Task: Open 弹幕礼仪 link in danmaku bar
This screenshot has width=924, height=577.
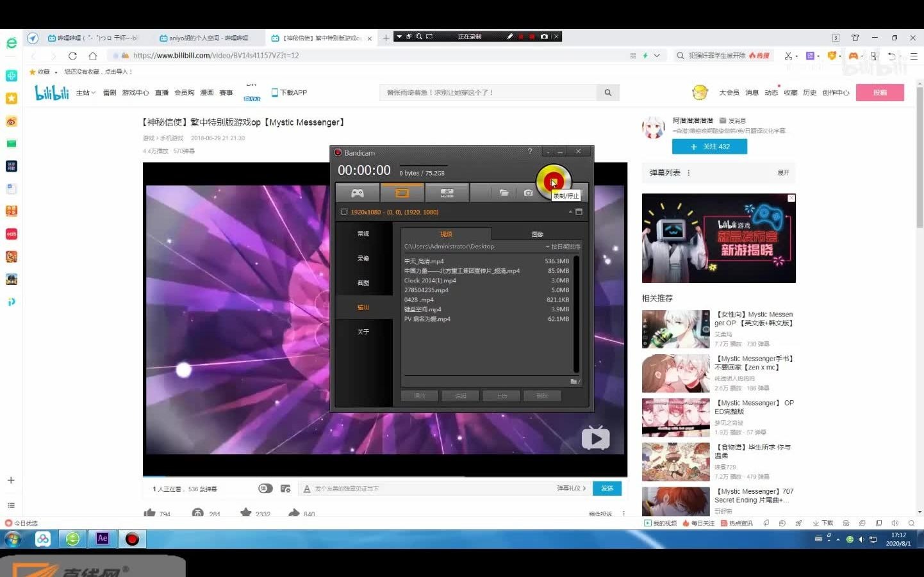Action: pyautogui.click(x=571, y=489)
